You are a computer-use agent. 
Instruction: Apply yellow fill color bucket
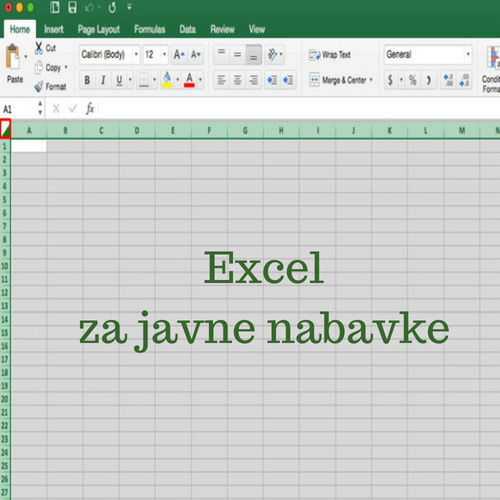[167, 79]
